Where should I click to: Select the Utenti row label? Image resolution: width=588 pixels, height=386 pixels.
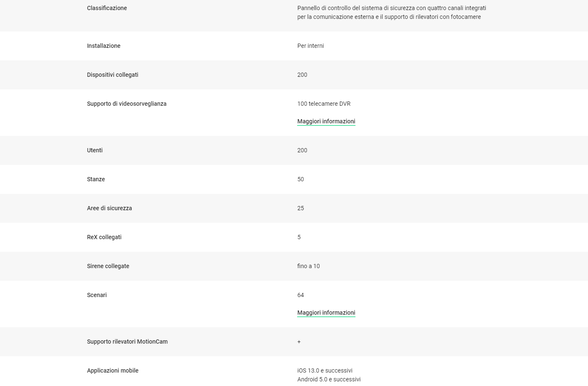click(x=95, y=150)
